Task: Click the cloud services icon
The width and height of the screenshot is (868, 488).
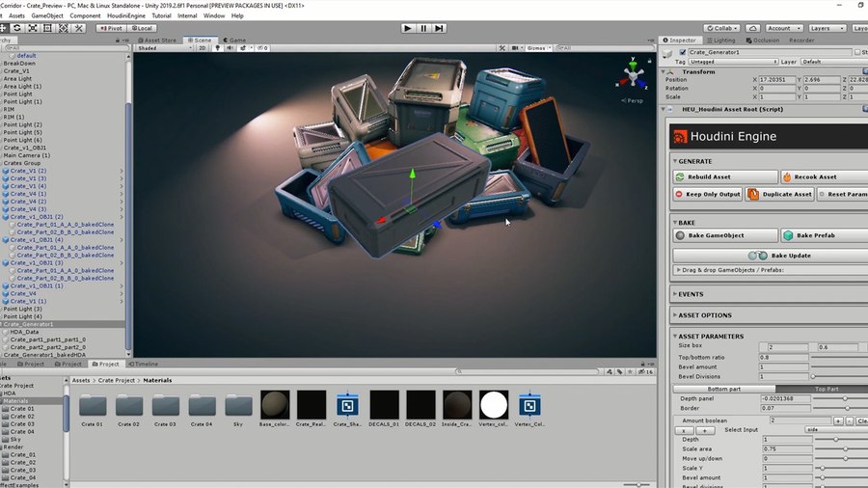Action: pos(753,28)
